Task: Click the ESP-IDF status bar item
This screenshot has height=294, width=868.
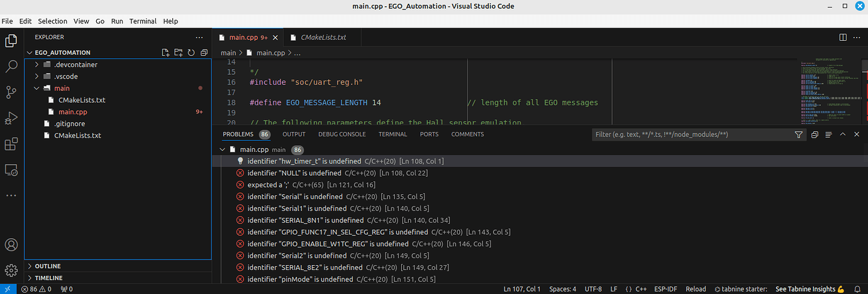Action: tap(667, 289)
